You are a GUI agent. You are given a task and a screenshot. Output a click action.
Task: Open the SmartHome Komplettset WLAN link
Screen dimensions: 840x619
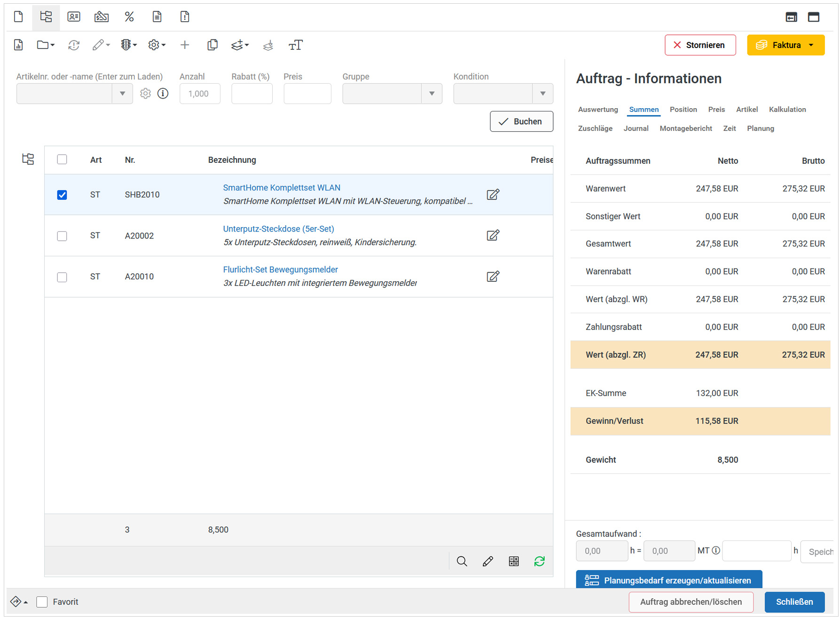click(282, 188)
